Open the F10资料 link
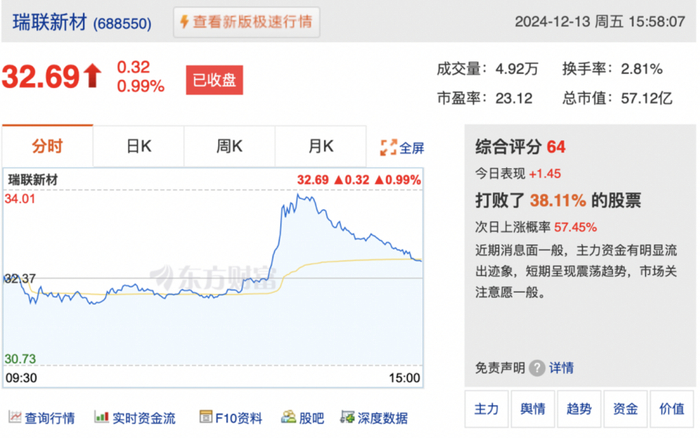 238,418
